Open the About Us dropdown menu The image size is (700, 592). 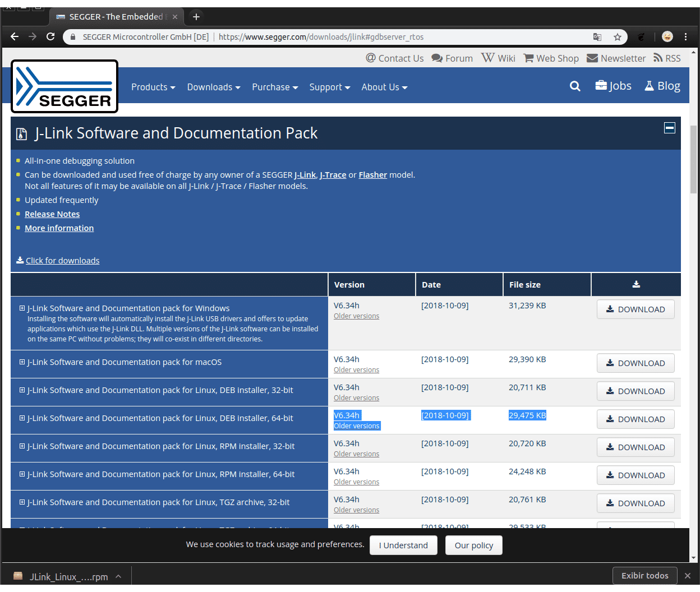click(384, 87)
